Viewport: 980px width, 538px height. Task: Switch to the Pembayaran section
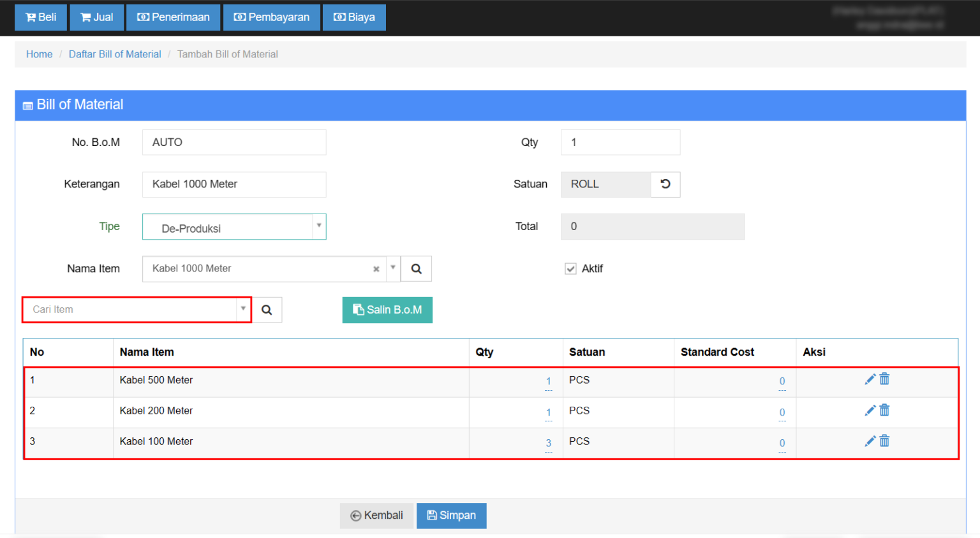(x=271, y=17)
